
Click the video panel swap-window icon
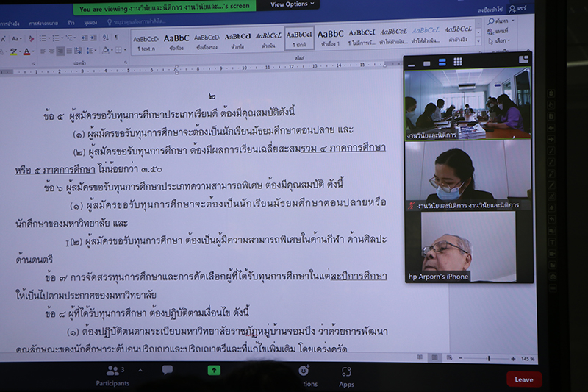pyautogui.click(x=523, y=60)
